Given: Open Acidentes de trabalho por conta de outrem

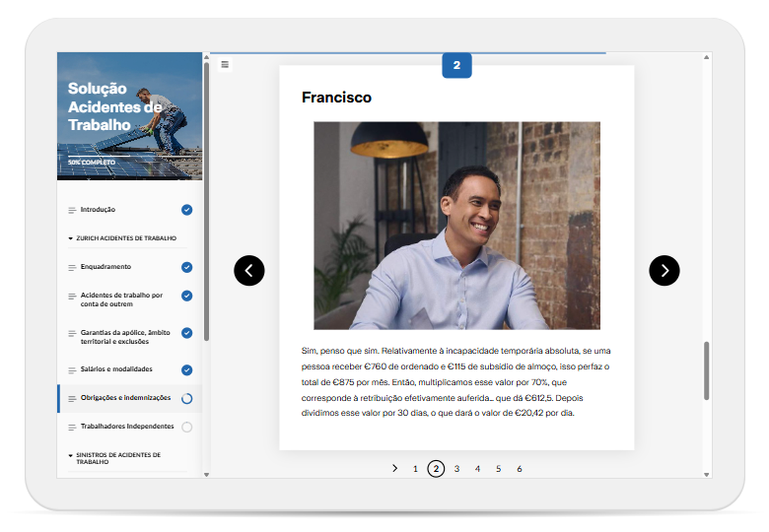Looking at the screenshot, I should (x=121, y=299).
